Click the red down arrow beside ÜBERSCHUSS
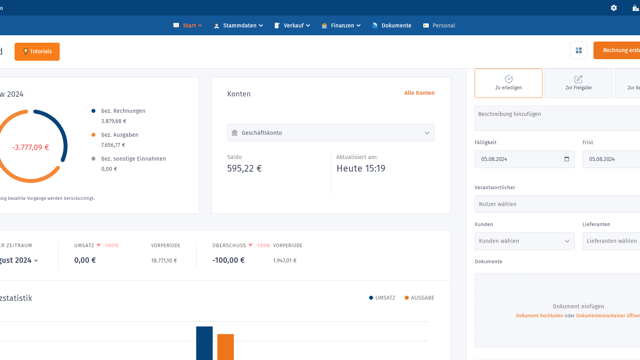The image size is (640, 360). coord(251,245)
